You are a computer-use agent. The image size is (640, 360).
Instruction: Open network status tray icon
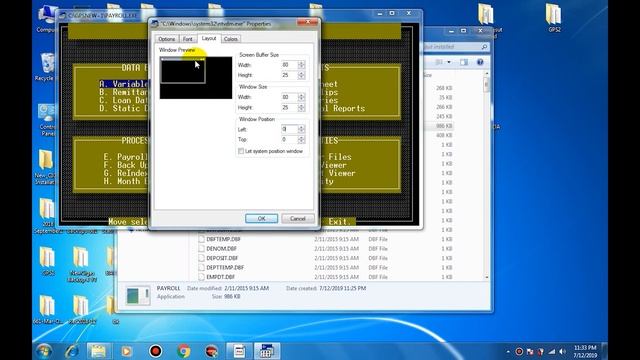coord(552,351)
